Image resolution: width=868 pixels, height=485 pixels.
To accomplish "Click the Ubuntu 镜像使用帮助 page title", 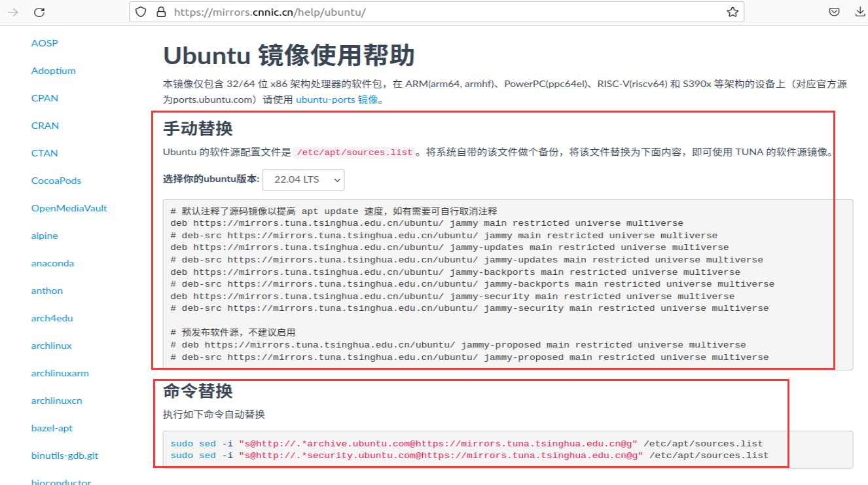I will pos(289,56).
